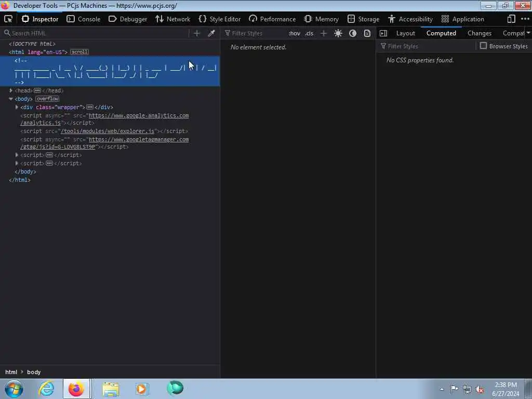The height and width of the screenshot is (399, 532).
Task: Focus the computed Filter Styles field
Action: pos(428,46)
